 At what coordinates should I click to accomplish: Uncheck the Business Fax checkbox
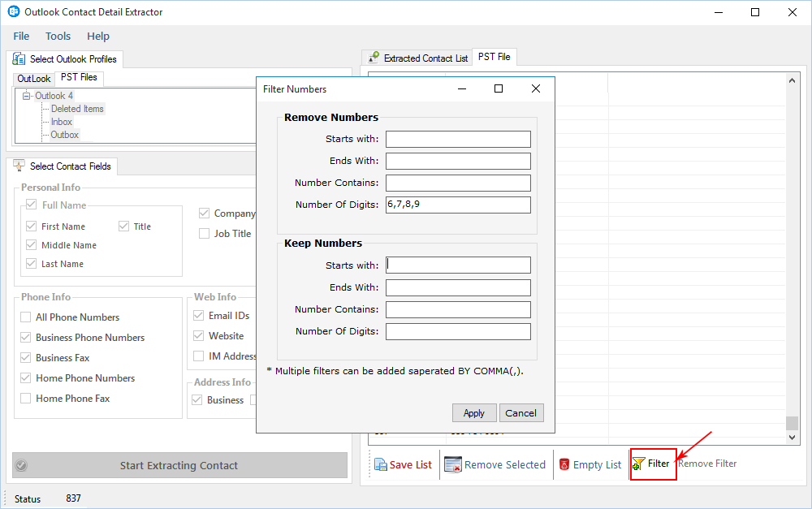(x=25, y=357)
